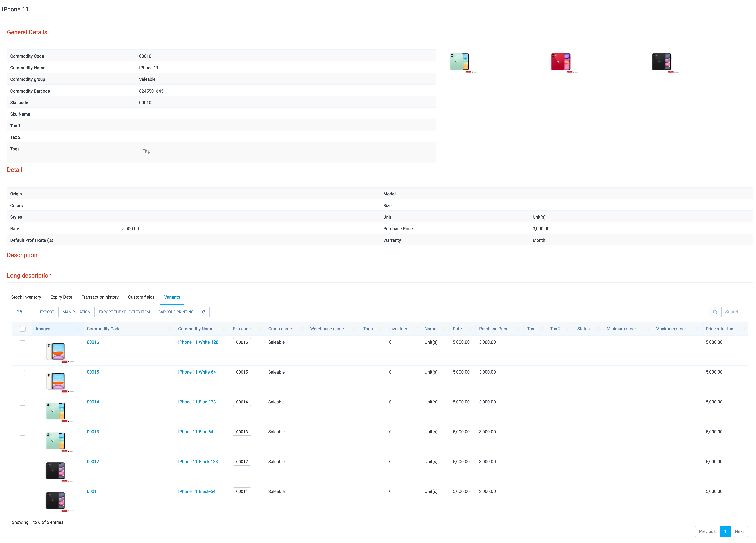Viewport: 756px width, 543px height.
Task: Open IPhone 11 Blue-128 product link
Action: [x=197, y=402]
